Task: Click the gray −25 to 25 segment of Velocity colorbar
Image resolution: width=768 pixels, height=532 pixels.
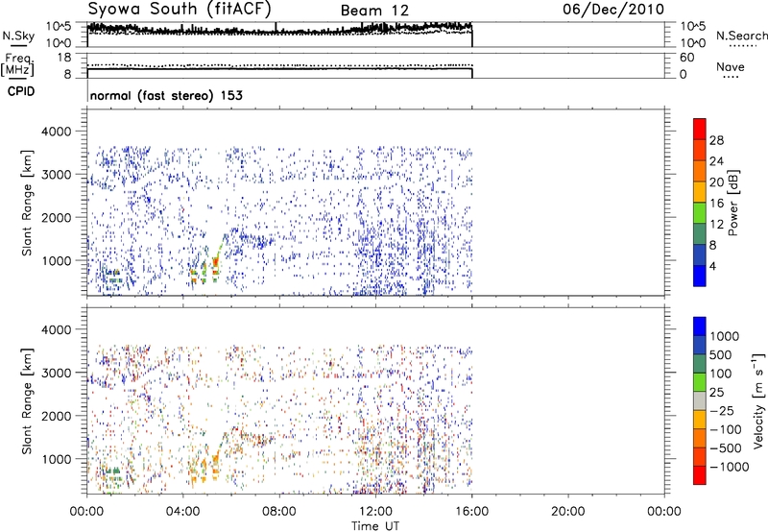Action: 700,400
